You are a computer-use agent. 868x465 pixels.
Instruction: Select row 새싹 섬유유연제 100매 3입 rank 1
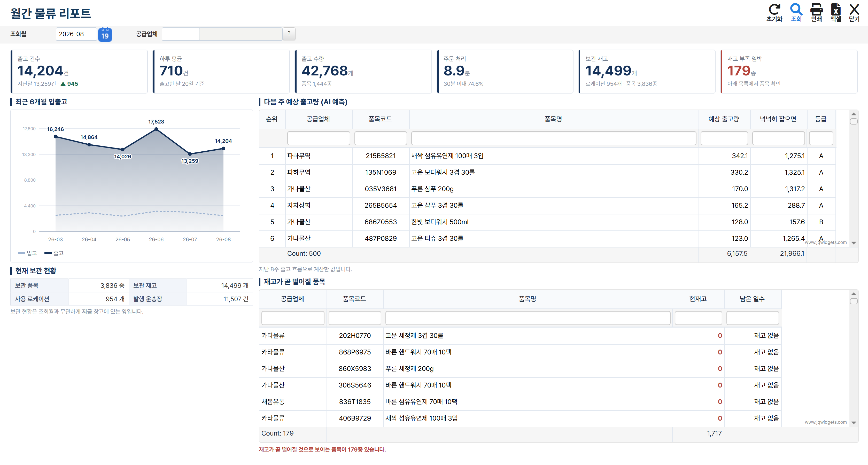coord(547,156)
